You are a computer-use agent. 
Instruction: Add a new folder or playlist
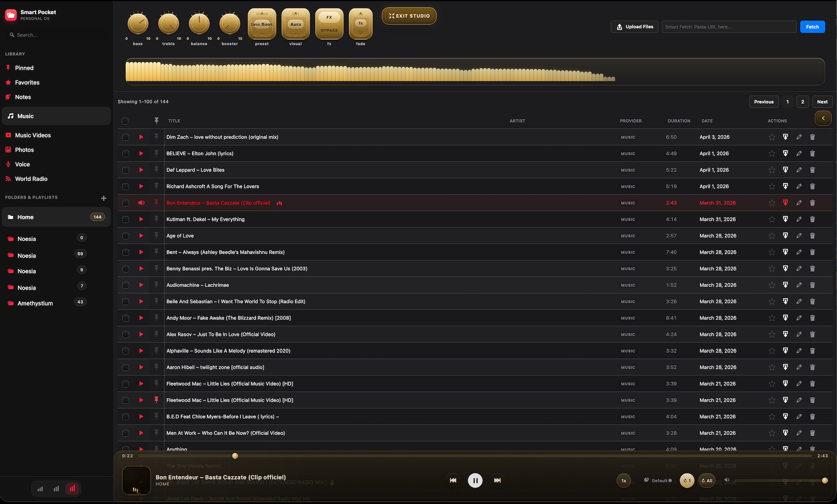point(104,198)
